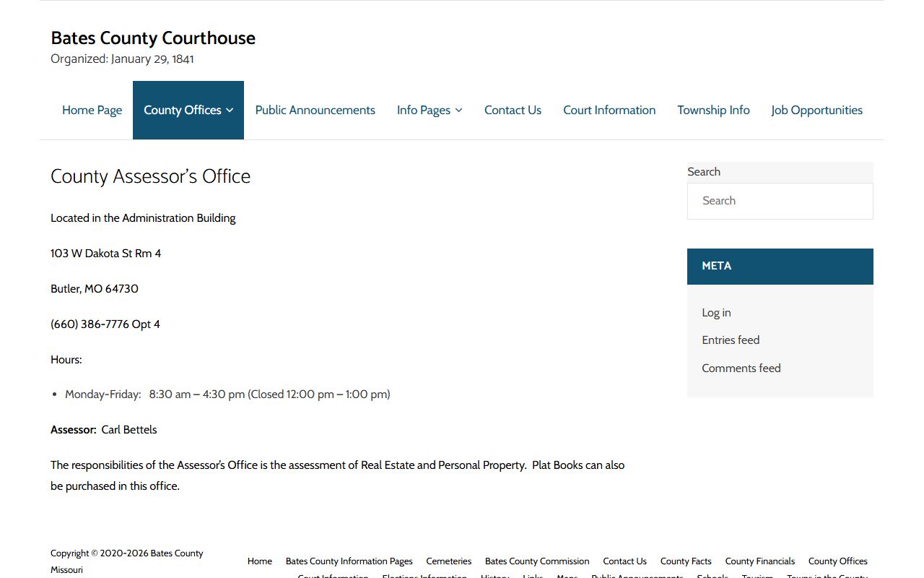This screenshot has width=924, height=578.
Task: View the Job Opportunities page
Action: tap(816, 110)
